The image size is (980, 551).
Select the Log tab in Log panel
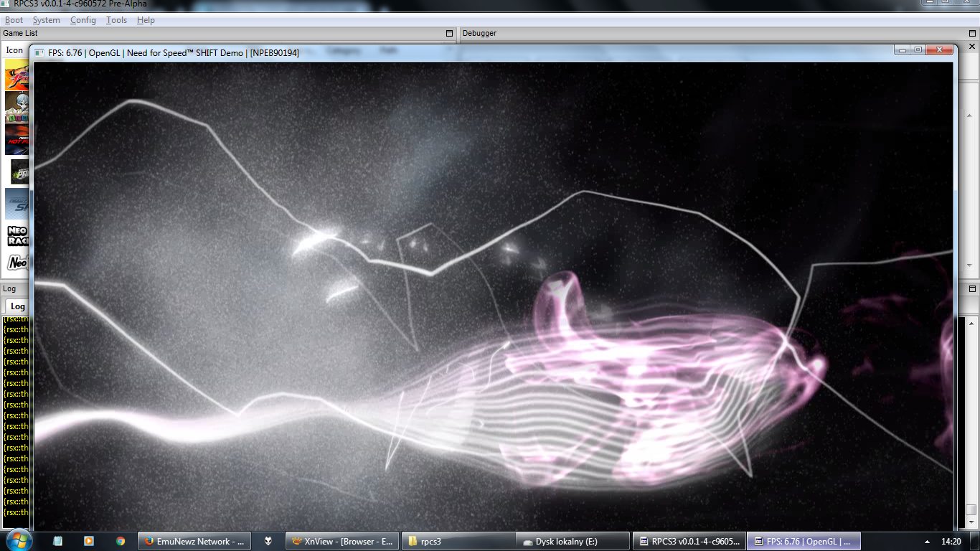click(x=17, y=306)
